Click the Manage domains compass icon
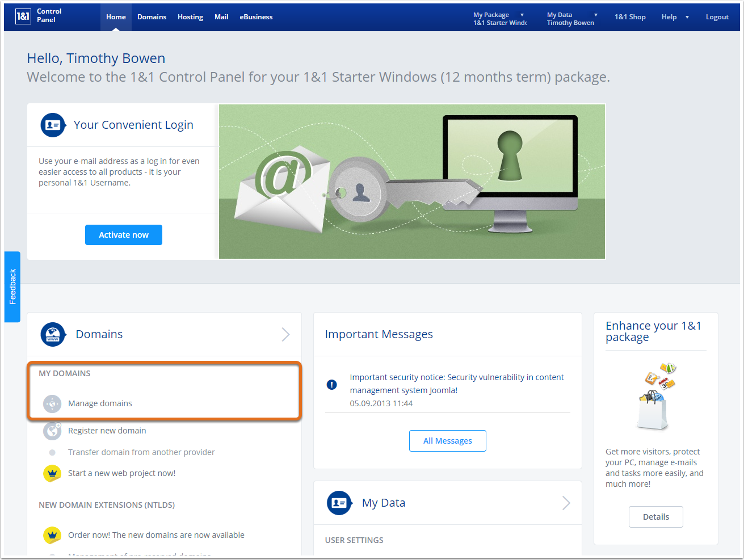 click(x=52, y=403)
